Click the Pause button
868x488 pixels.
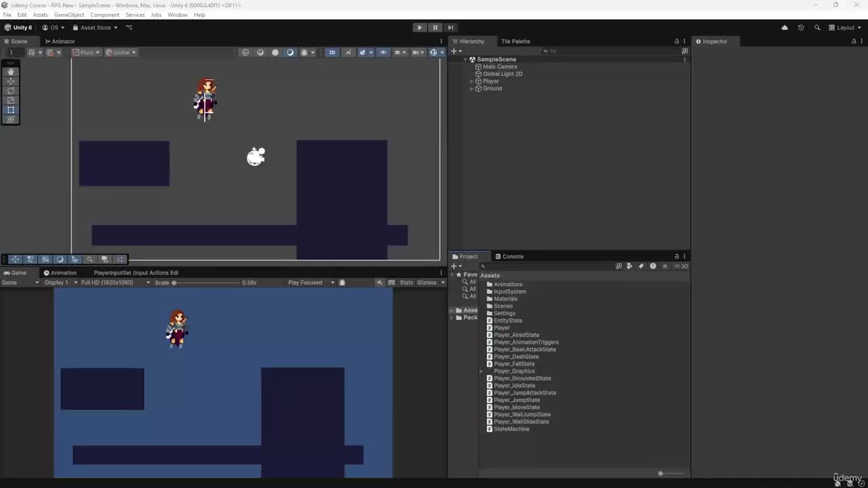[x=435, y=28]
